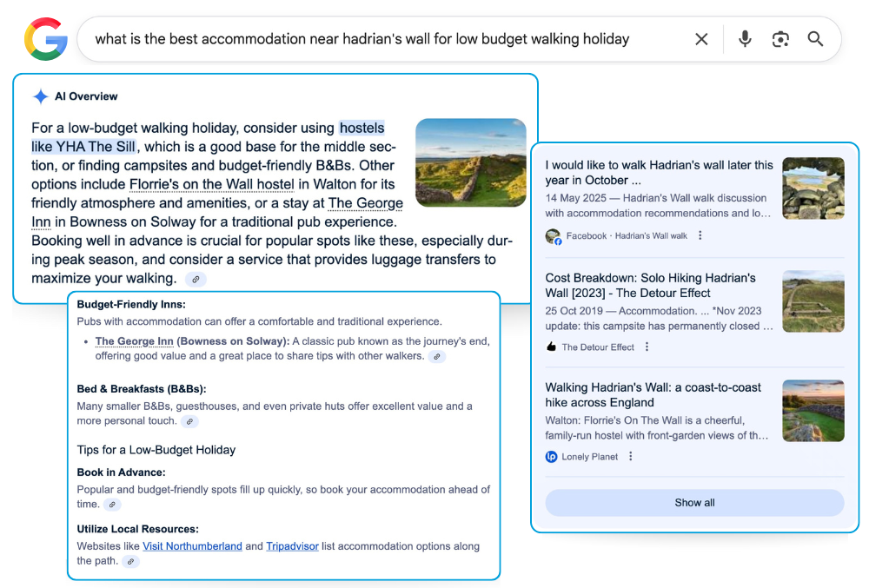The height and width of the screenshot is (588, 869).
Task: Open the Hadrian's Wall landscape image in AI Overview
Action: [x=470, y=162]
